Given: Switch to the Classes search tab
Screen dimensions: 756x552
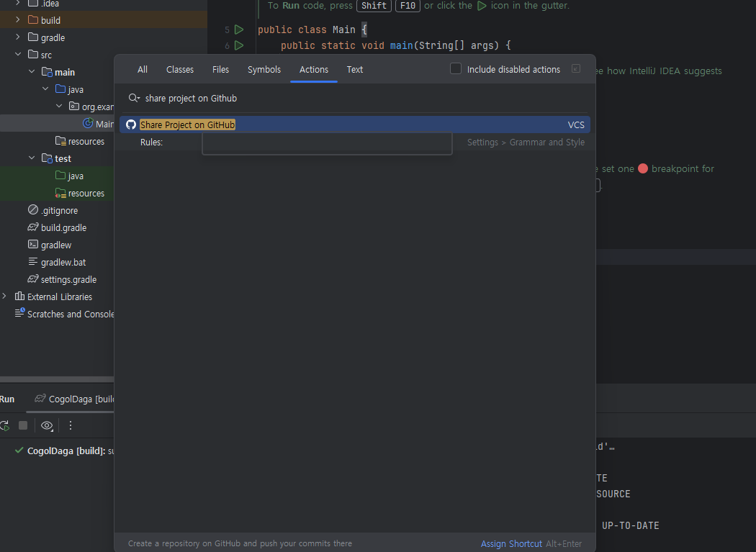Looking at the screenshot, I should (x=180, y=69).
